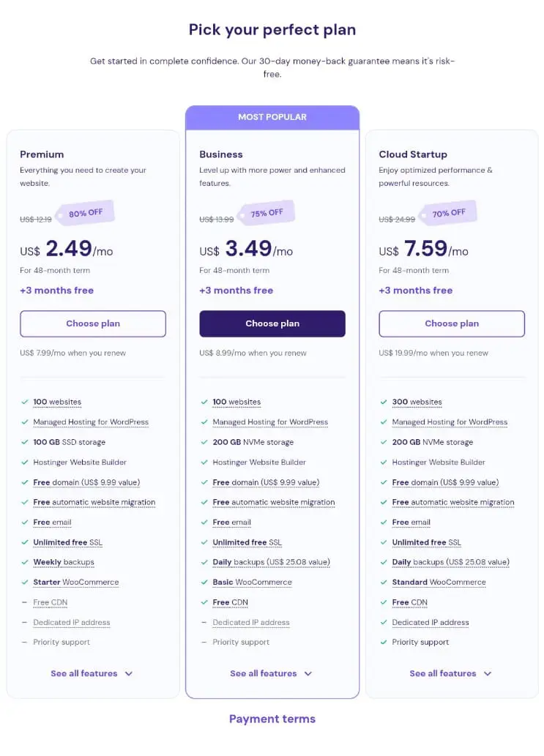Choose the Premium plan
The height and width of the screenshot is (756, 544).
tap(93, 323)
